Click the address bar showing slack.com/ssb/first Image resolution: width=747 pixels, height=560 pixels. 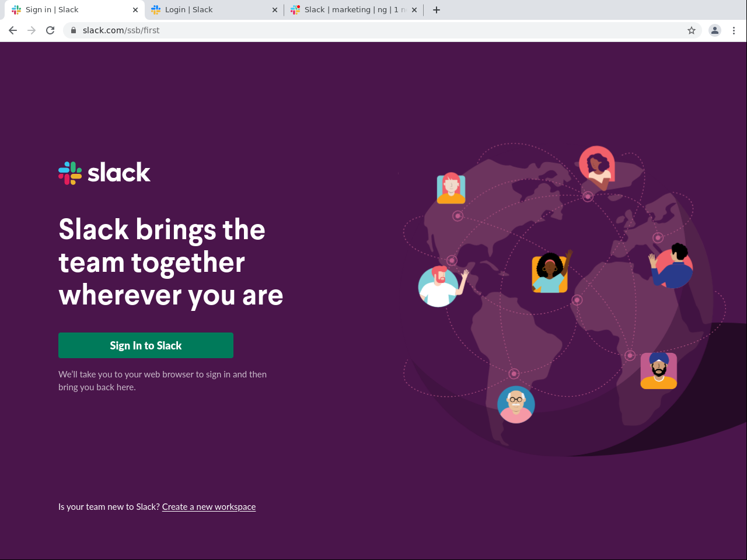[382, 30]
